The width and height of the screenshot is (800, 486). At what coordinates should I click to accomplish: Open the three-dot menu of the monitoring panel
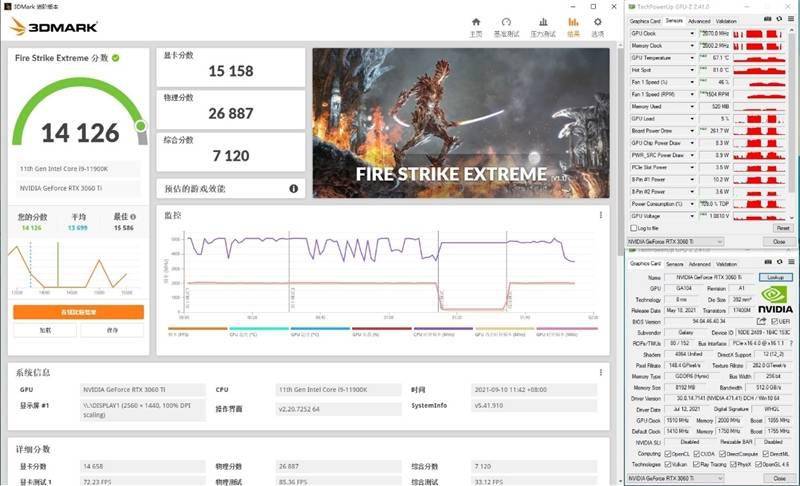[x=601, y=215]
